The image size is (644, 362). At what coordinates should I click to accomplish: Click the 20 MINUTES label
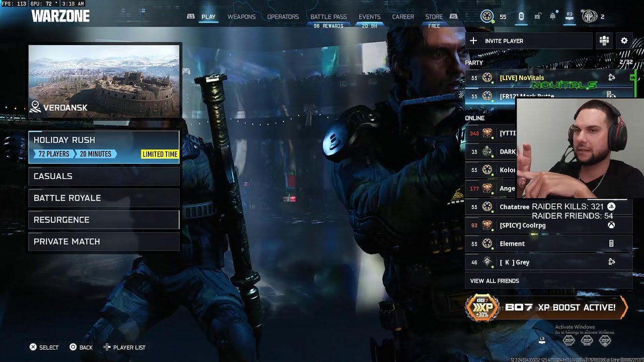coord(96,154)
